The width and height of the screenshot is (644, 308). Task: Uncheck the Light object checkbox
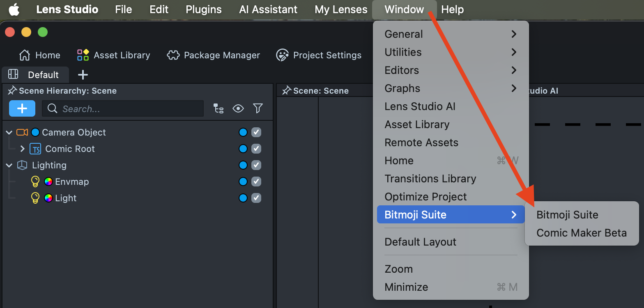[x=256, y=198]
